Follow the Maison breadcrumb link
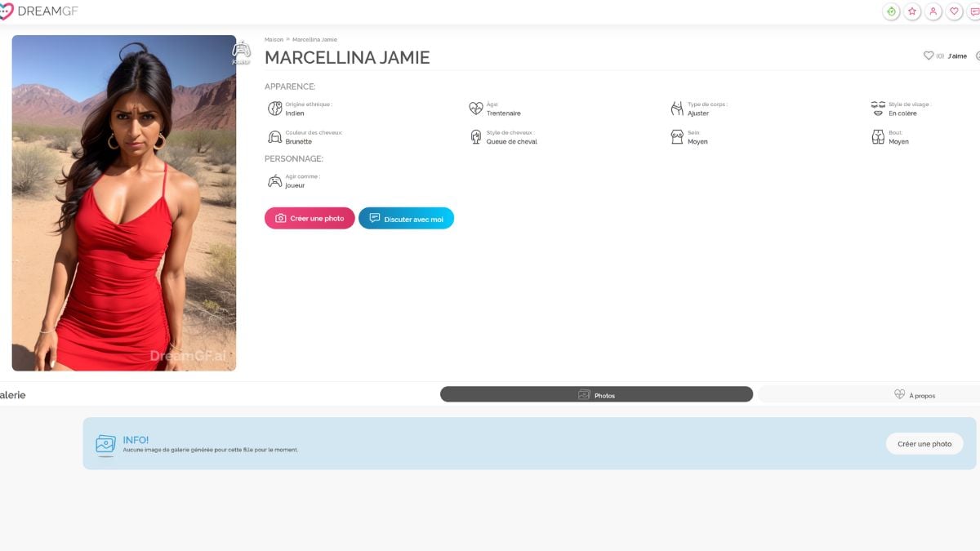980x551 pixels. (x=274, y=39)
